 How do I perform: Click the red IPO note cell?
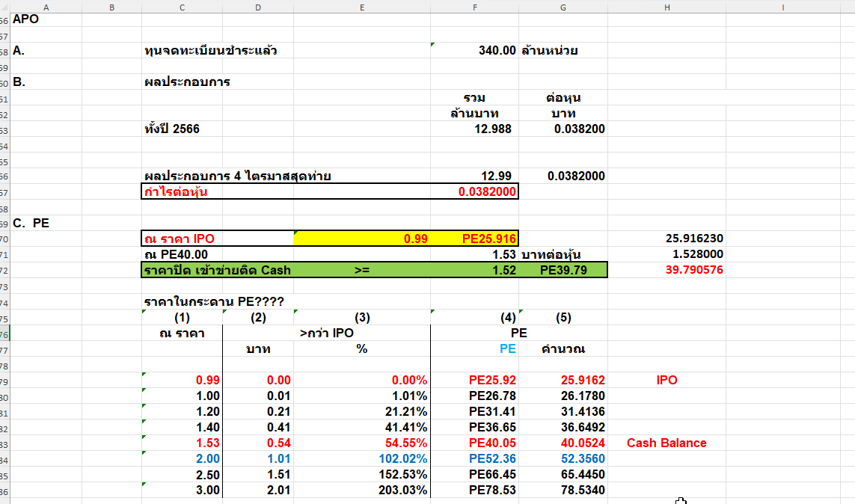[667, 381]
